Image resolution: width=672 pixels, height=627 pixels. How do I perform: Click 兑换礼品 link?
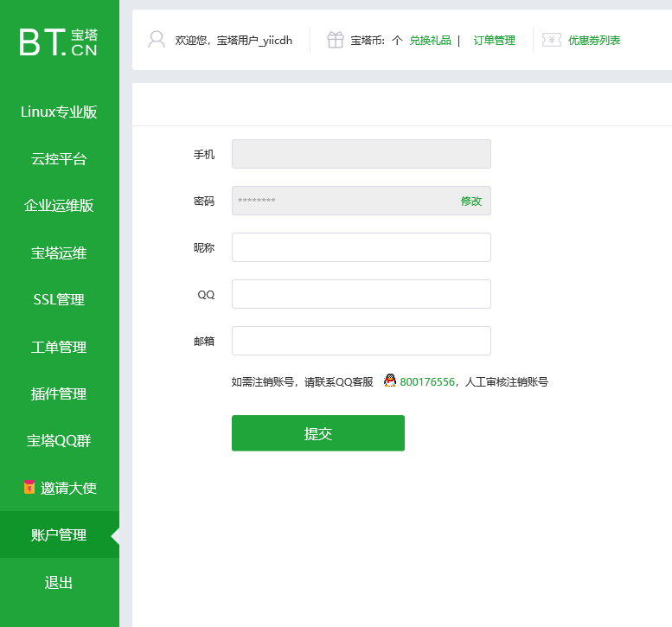(431, 41)
